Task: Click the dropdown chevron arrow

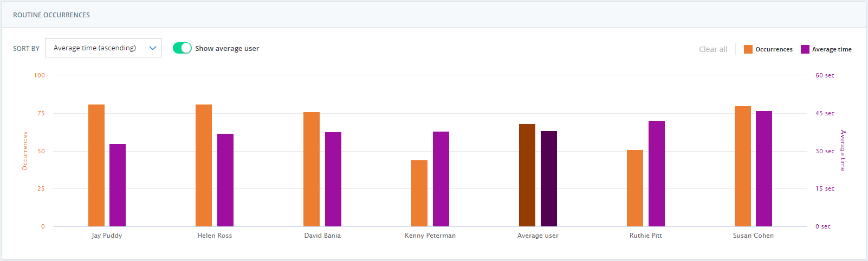Action: (153, 48)
